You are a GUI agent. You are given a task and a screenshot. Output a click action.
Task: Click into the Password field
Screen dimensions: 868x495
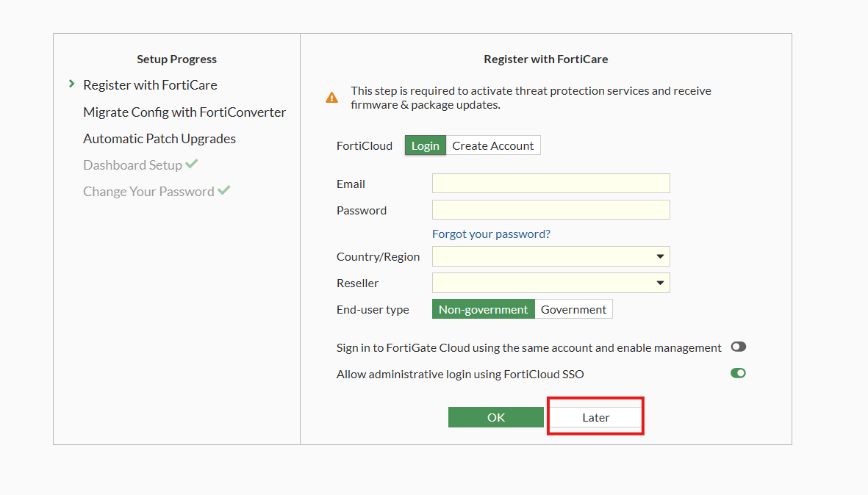click(x=550, y=210)
